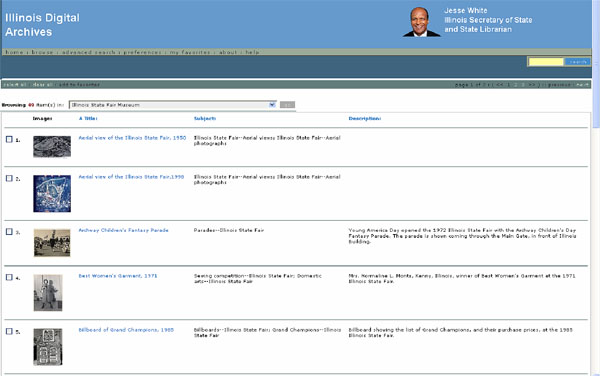
Task: Open advanced search in the navigation bar
Action: [x=88, y=52]
